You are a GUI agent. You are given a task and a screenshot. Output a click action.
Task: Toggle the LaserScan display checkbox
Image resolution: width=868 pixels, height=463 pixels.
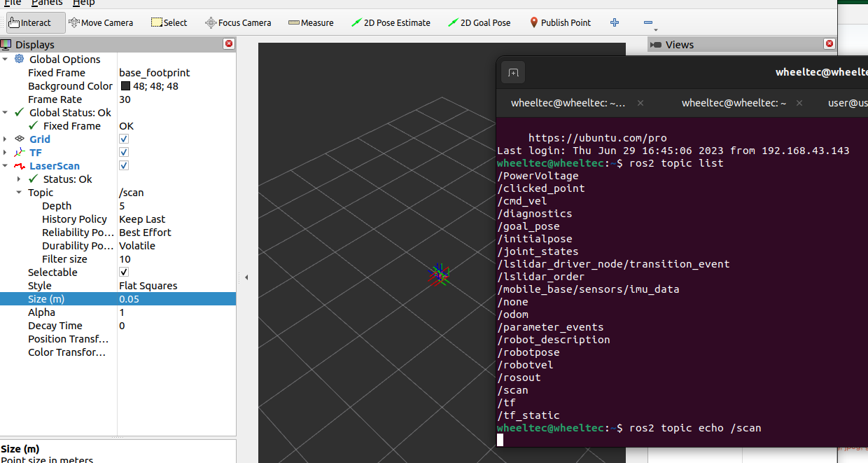click(124, 165)
